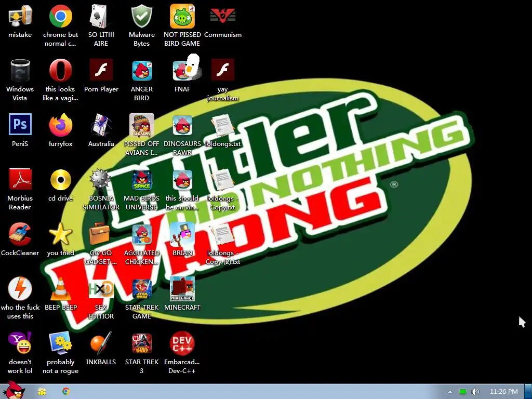Click the green tray status icon

click(x=463, y=392)
